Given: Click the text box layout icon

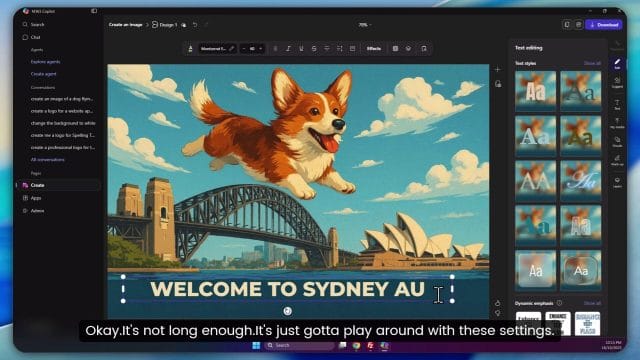Looking at the screenshot, I should [x=353, y=49].
